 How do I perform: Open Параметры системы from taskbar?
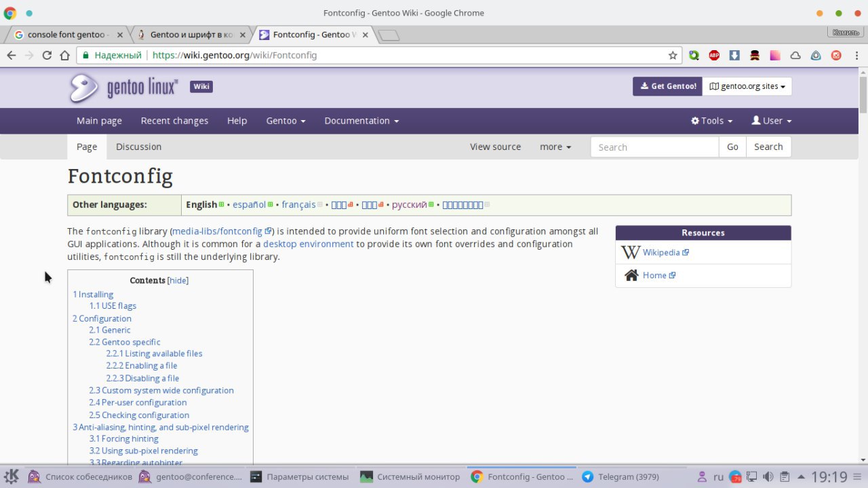pos(300,476)
